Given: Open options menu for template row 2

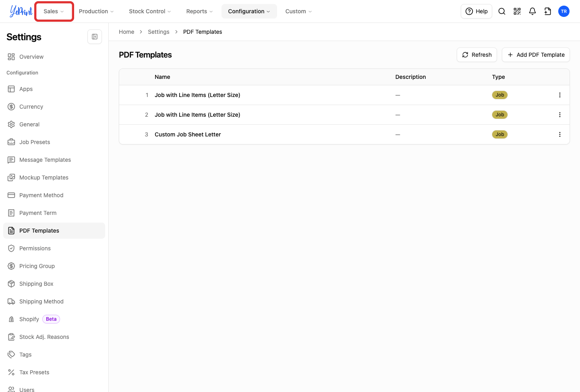Looking at the screenshot, I should click(559, 115).
